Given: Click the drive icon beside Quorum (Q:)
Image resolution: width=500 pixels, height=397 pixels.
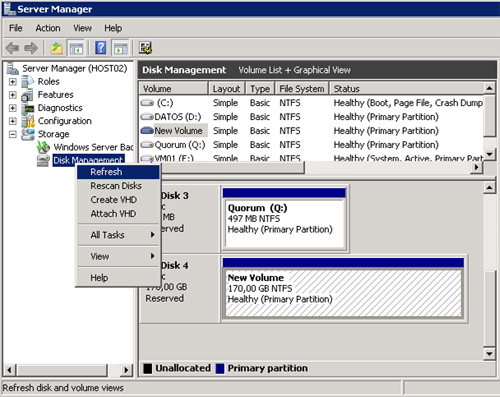Looking at the screenshot, I should coord(147,145).
